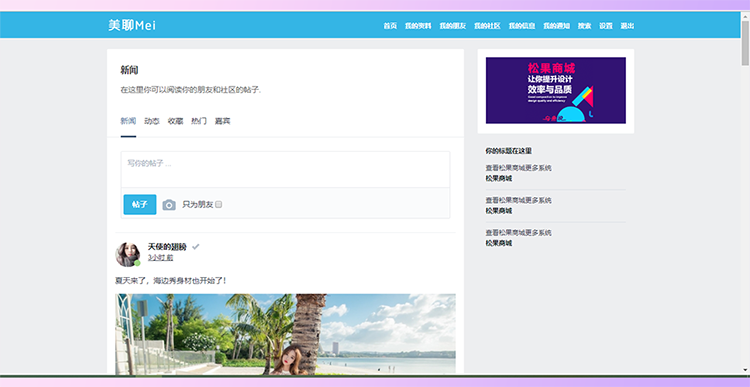This screenshot has width=750, height=387.
Task: Open 天使的翅膀 profile avatar
Action: point(128,254)
